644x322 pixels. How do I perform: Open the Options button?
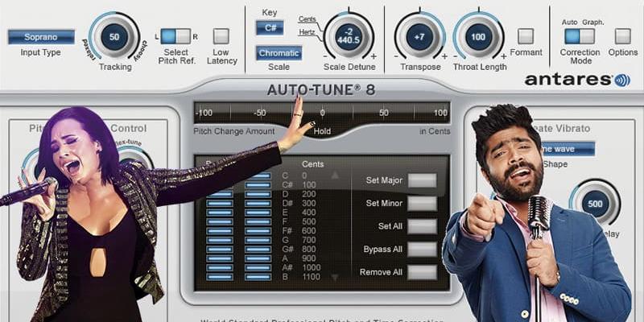622,36
